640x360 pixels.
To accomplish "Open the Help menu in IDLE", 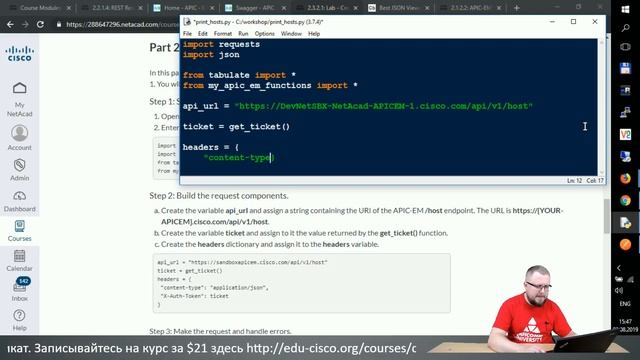I will (x=314, y=33).
